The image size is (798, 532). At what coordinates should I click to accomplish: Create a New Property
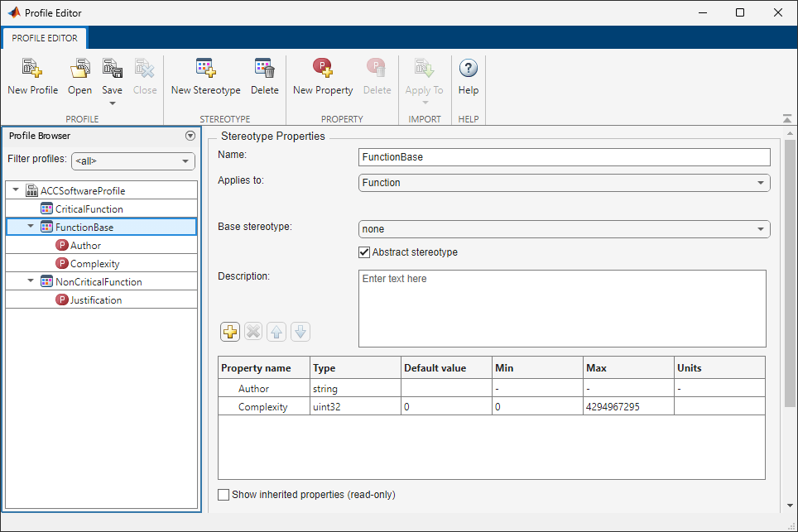pos(322,74)
